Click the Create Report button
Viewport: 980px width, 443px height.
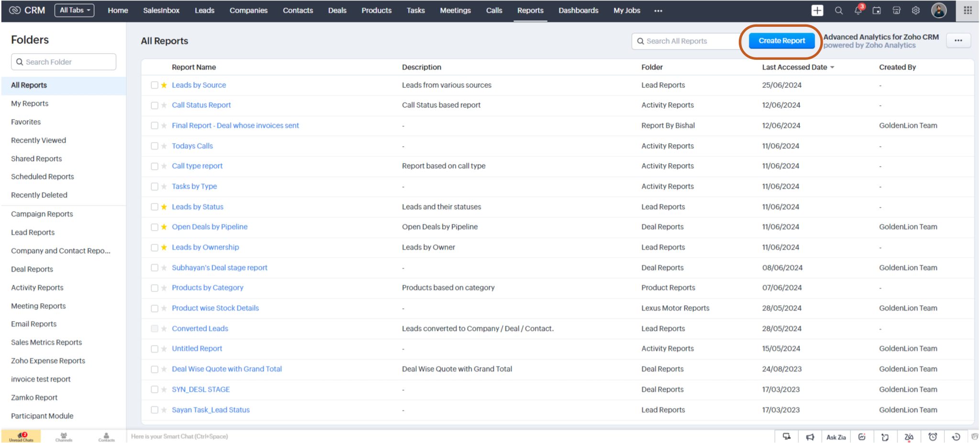pos(781,41)
